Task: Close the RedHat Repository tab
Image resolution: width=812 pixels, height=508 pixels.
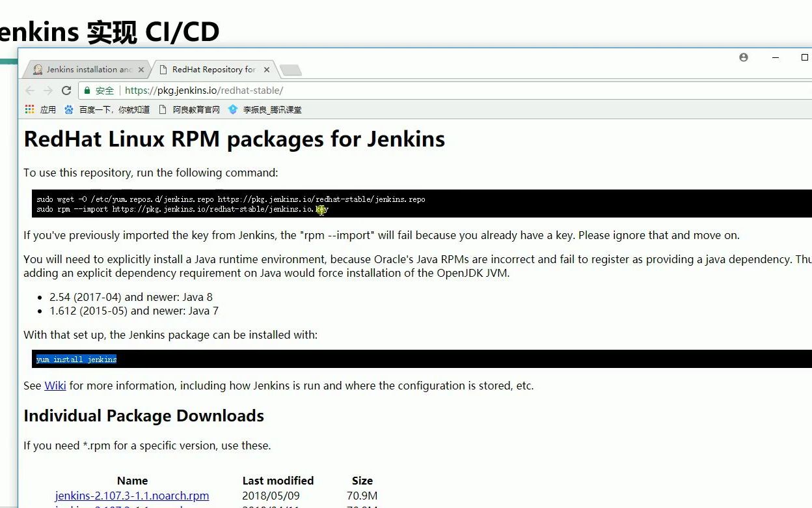Action: click(x=267, y=68)
